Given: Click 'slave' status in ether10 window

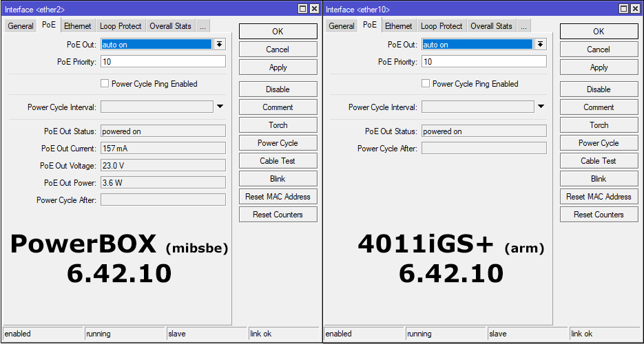Looking at the screenshot, I should point(528,334).
